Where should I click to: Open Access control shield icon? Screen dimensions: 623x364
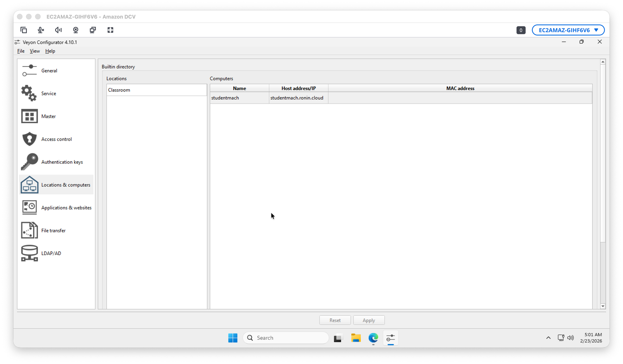click(29, 139)
